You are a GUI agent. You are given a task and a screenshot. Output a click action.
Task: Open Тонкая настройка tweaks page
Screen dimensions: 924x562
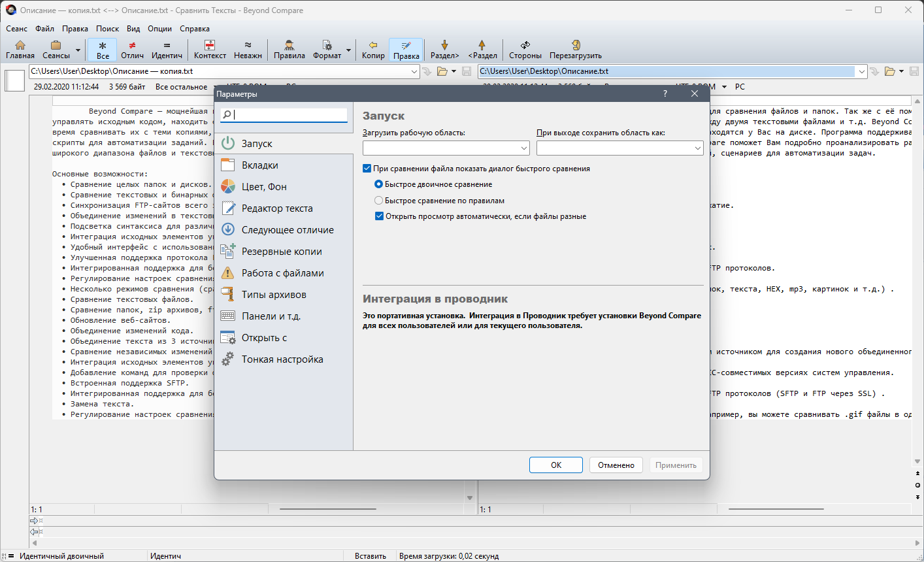(x=284, y=359)
